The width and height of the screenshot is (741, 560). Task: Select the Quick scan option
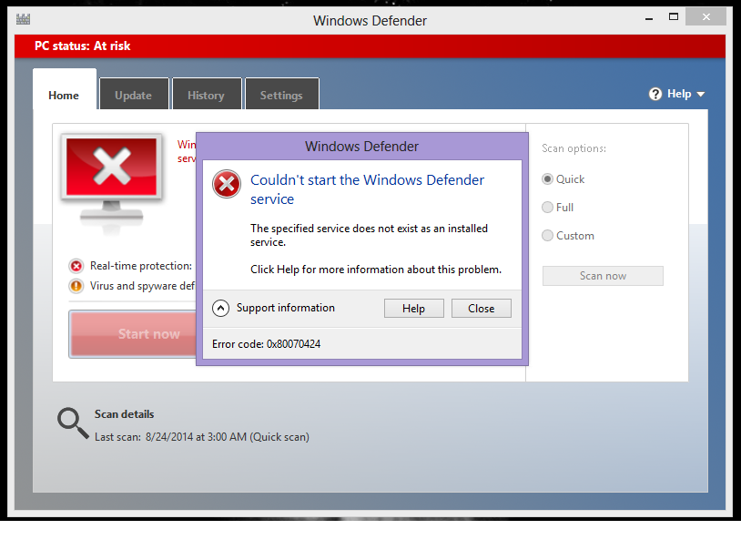click(x=547, y=178)
